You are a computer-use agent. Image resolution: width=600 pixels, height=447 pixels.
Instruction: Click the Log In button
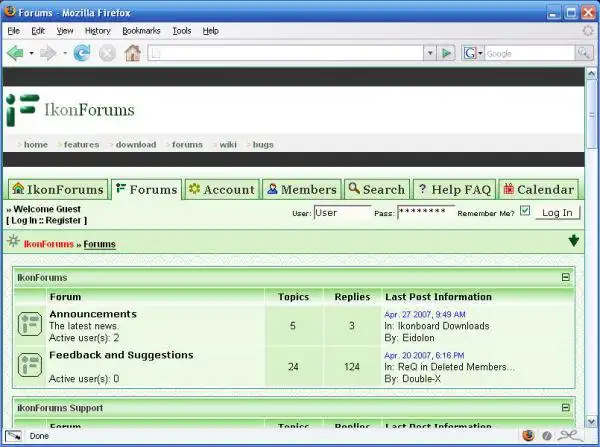557,213
